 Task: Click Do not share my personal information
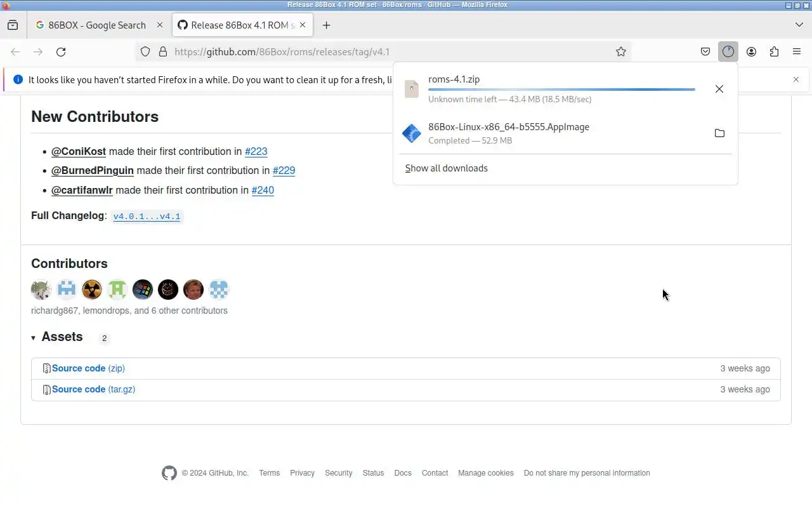coord(587,473)
